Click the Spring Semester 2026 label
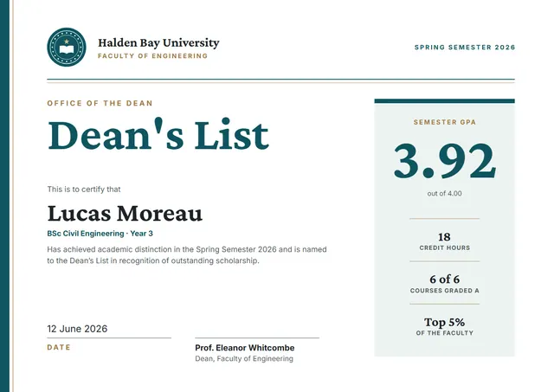Image resolution: width=554 pixels, height=392 pixels. click(465, 48)
